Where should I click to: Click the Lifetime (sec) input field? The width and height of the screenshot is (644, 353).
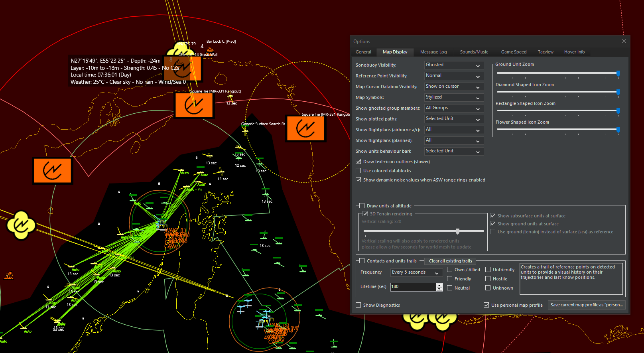(x=413, y=287)
